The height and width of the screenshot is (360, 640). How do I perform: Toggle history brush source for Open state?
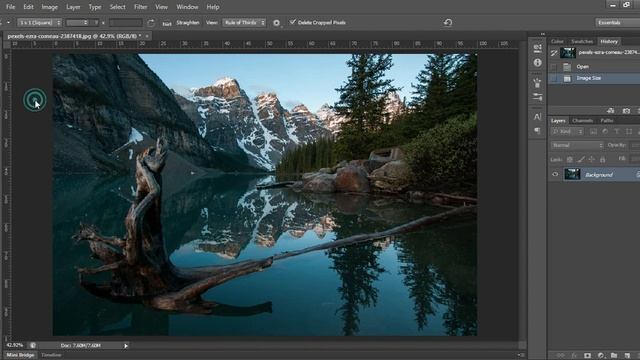pos(553,67)
